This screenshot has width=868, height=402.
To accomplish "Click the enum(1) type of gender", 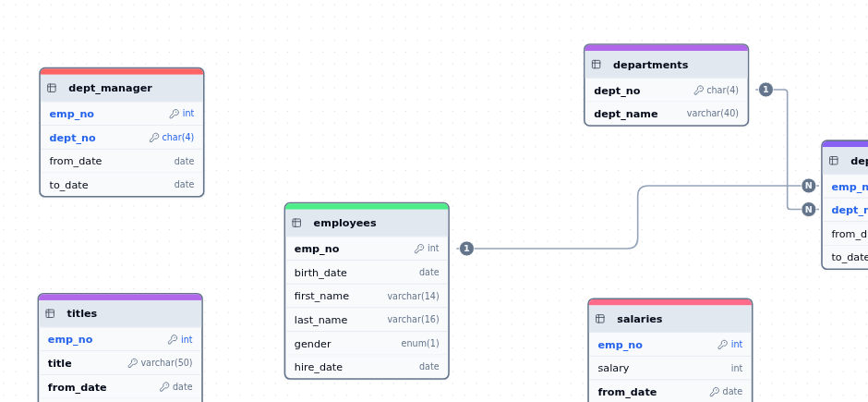I will (x=420, y=343).
